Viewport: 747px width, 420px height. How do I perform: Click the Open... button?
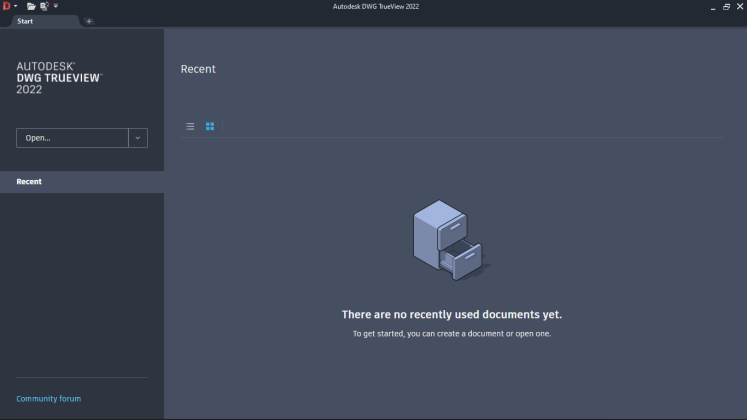tap(72, 138)
